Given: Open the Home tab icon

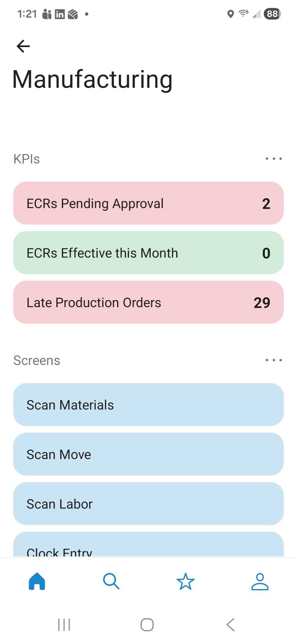Looking at the screenshot, I should (37, 581).
